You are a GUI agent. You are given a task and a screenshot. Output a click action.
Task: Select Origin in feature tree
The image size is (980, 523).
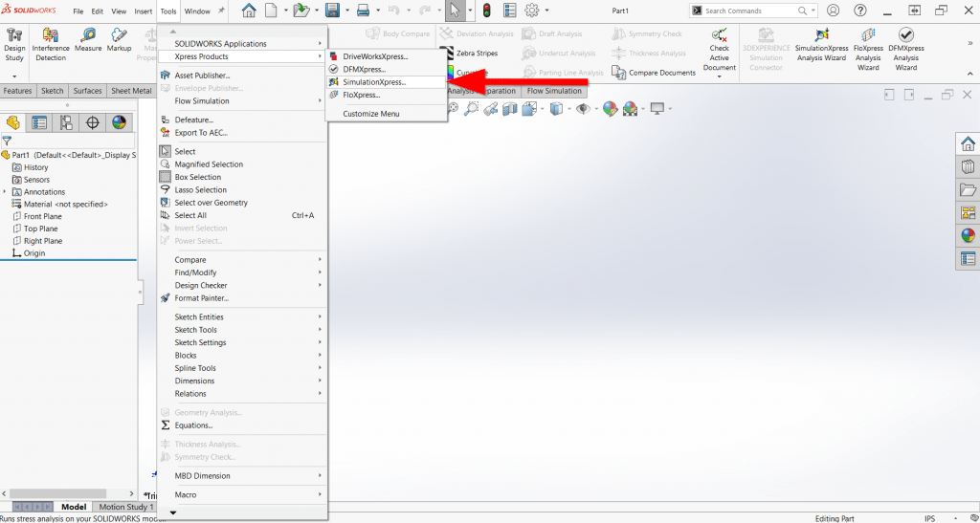29,252
